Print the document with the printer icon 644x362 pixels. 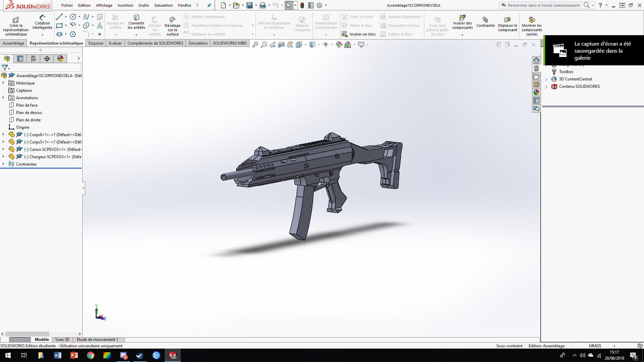263,5
